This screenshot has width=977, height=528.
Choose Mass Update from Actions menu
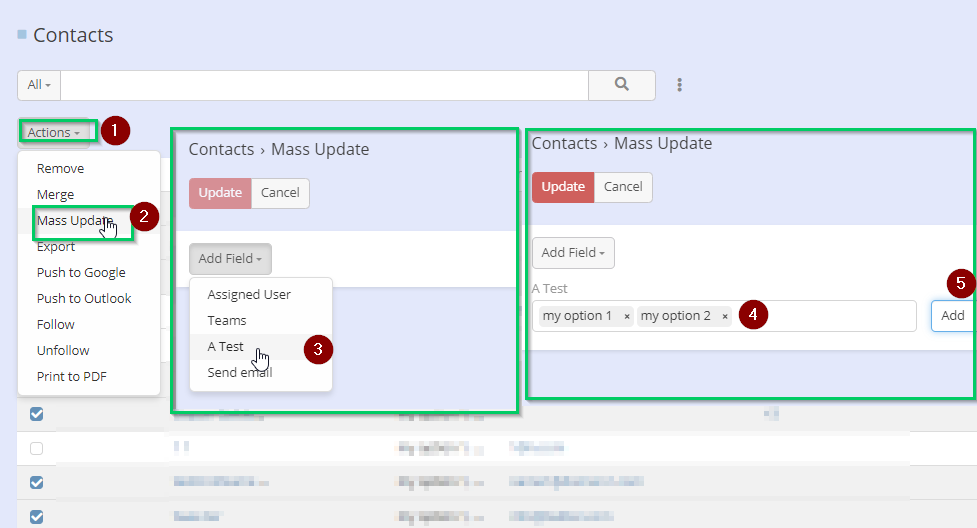pos(74,220)
